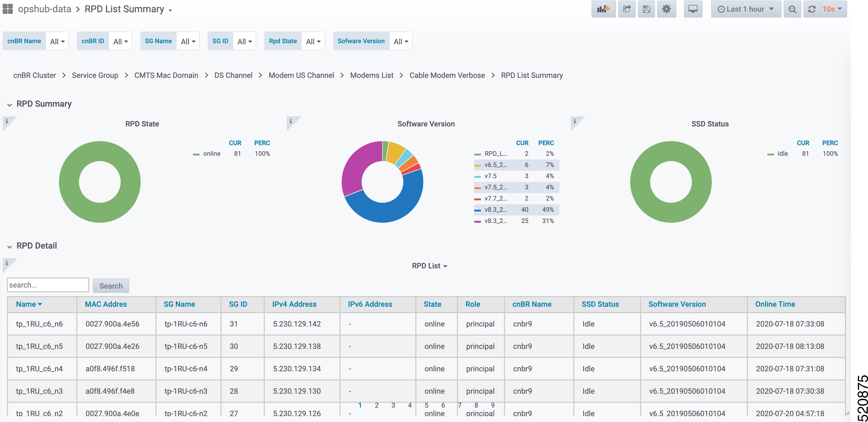Save the dashboard with the disk icon
Viewport: 868px width, 422px height.
pos(646,9)
